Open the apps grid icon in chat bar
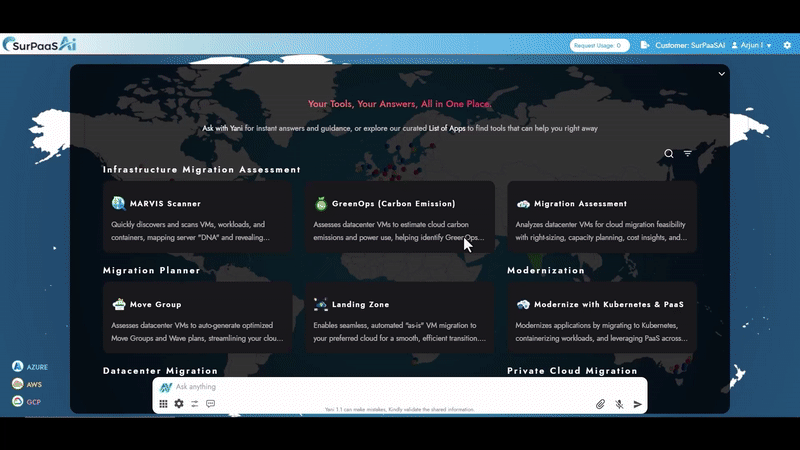This screenshot has height=450, width=800. pos(163,404)
